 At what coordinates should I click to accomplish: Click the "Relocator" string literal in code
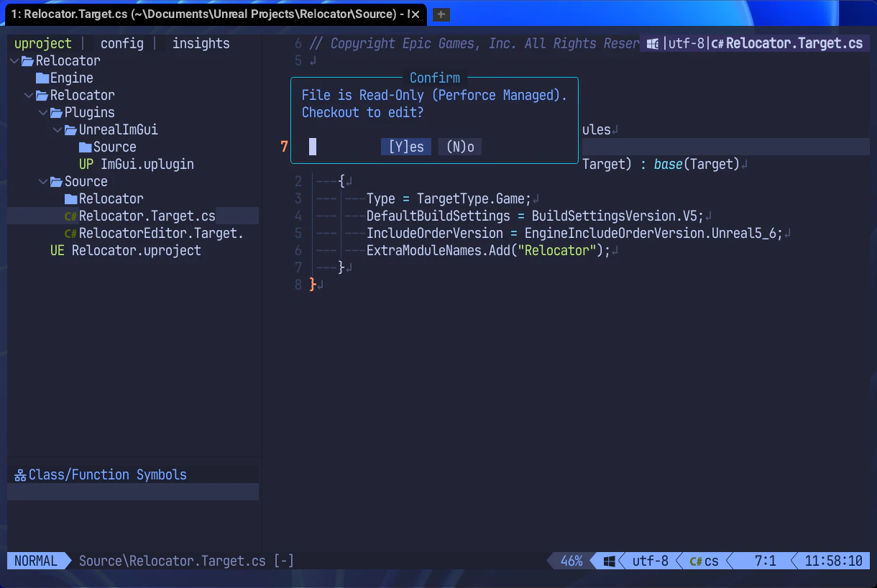tap(557, 251)
